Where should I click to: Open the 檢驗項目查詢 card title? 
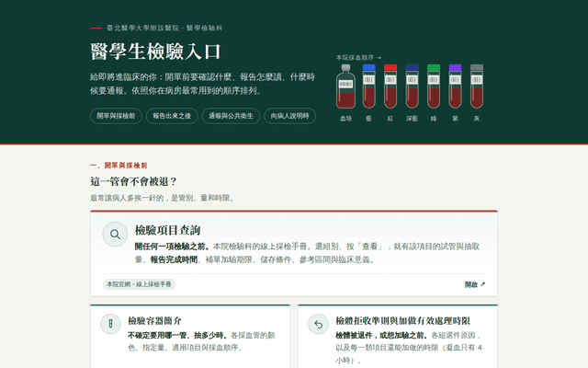(167, 230)
